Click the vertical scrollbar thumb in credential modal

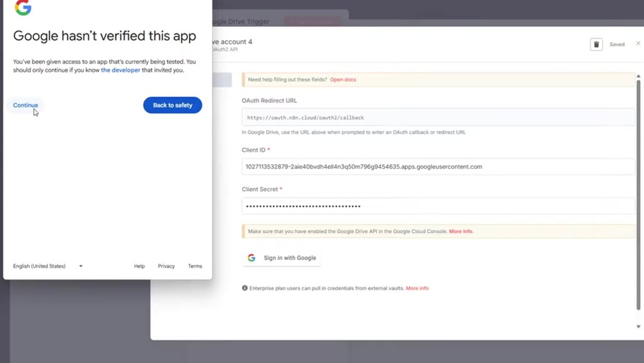(639, 195)
